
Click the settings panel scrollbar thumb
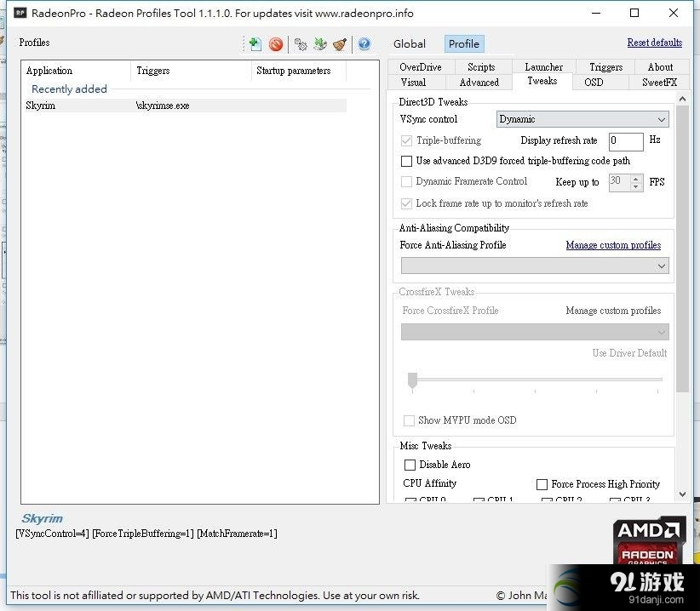coord(682,248)
